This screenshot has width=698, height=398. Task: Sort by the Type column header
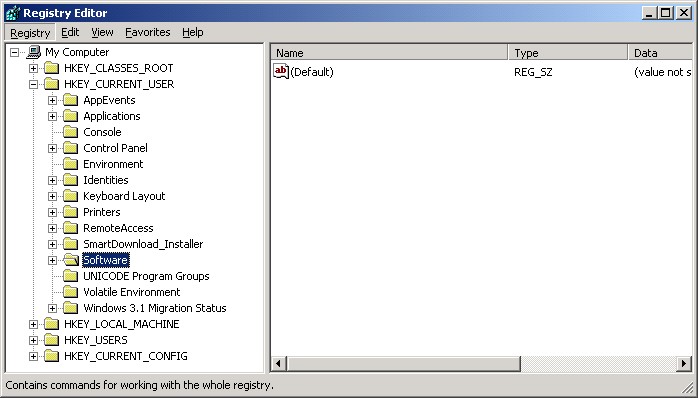pyautogui.click(x=568, y=53)
